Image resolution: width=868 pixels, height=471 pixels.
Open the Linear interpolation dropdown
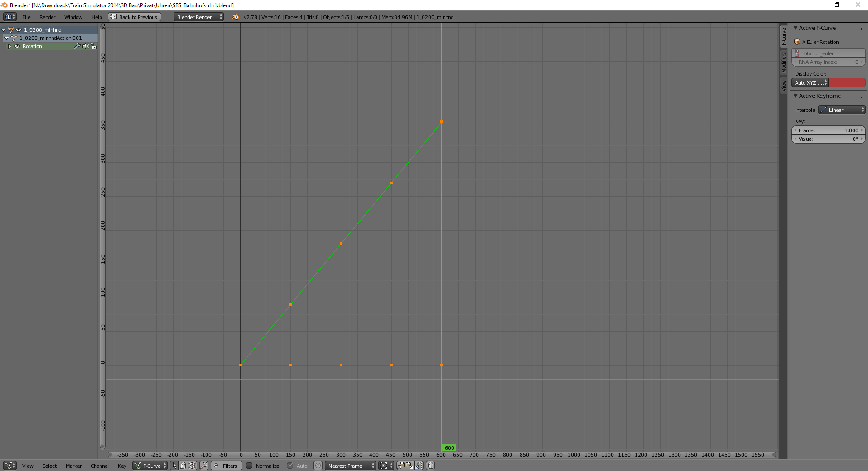(x=842, y=110)
